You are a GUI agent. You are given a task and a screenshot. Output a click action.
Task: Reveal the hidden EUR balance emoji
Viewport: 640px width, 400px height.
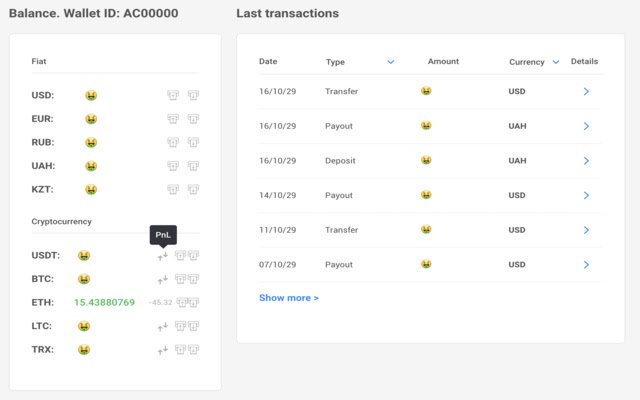click(91, 119)
